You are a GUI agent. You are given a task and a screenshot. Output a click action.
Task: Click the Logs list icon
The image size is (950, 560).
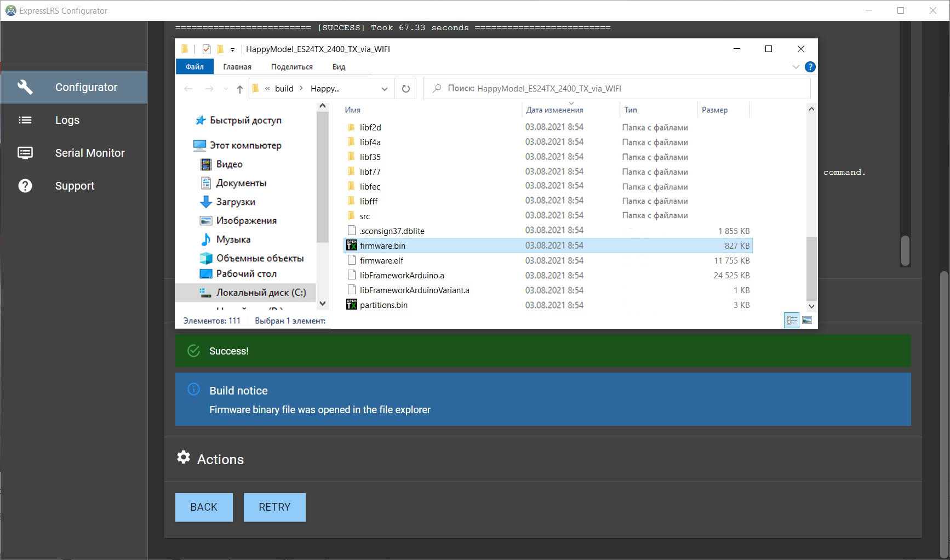(x=25, y=120)
